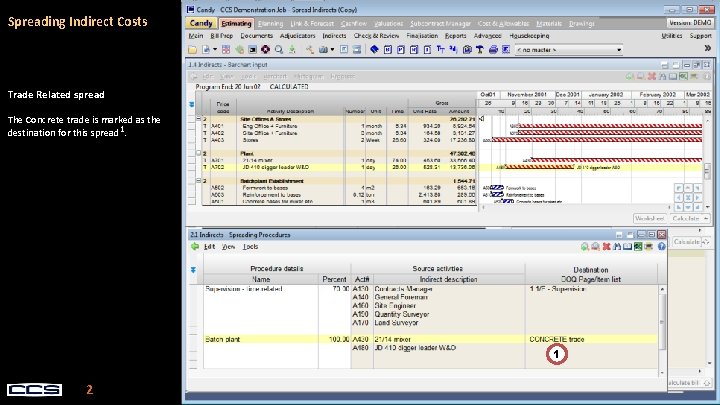Click the '21/14 mixer' source activity
The height and width of the screenshot is (405, 720).
(392, 339)
